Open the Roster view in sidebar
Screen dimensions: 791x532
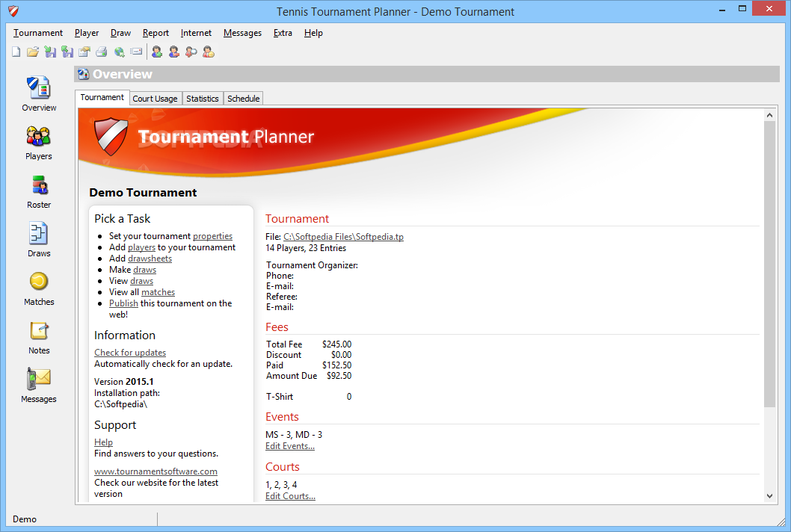click(x=39, y=191)
